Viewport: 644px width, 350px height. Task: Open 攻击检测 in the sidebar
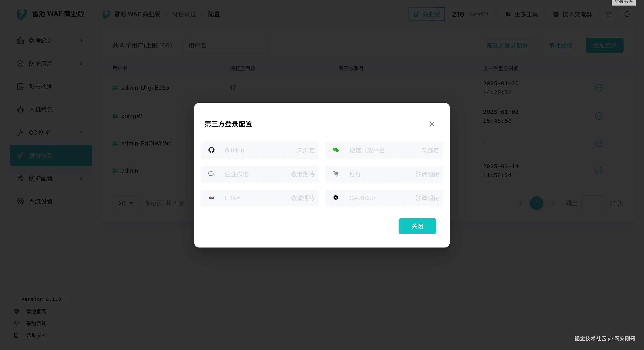[x=41, y=87]
